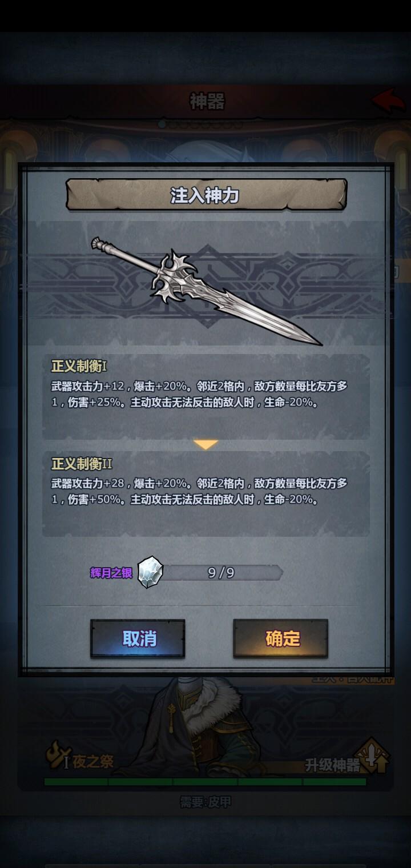This screenshot has height=868, width=411.
Task: Tap the 辉月之银 silver crystal icon
Action: [x=150, y=572]
